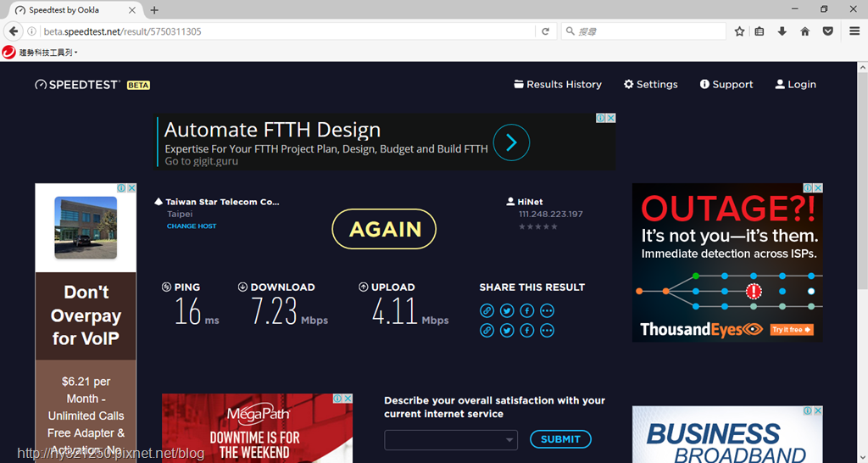The width and height of the screenshot is (868, 463).
Task: Bookmark this page with the star icon
Action: (739, 31)
